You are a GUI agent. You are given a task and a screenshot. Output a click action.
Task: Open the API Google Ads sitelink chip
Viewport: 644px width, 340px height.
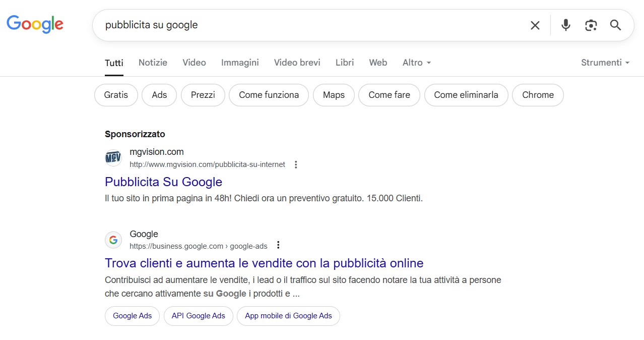click(x=198, y=316)
